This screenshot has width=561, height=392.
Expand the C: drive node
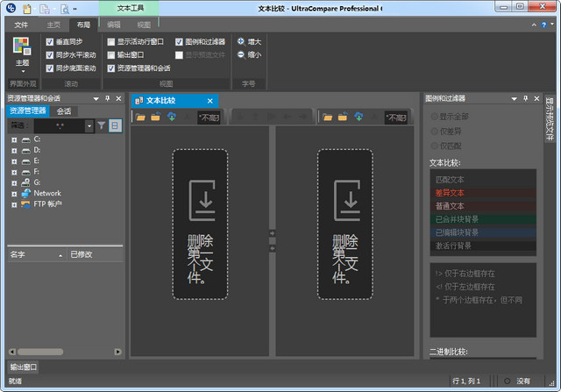[14, 139]
